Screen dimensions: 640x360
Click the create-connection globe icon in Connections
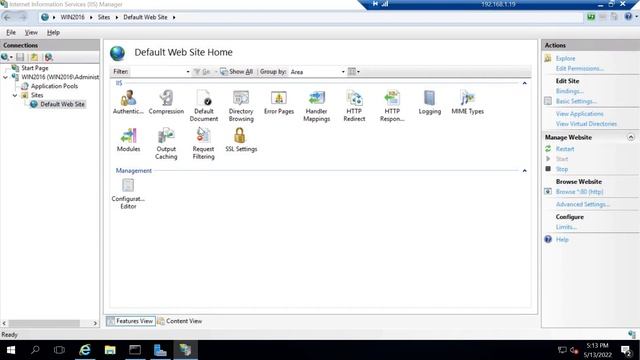(x=4, y=57)
